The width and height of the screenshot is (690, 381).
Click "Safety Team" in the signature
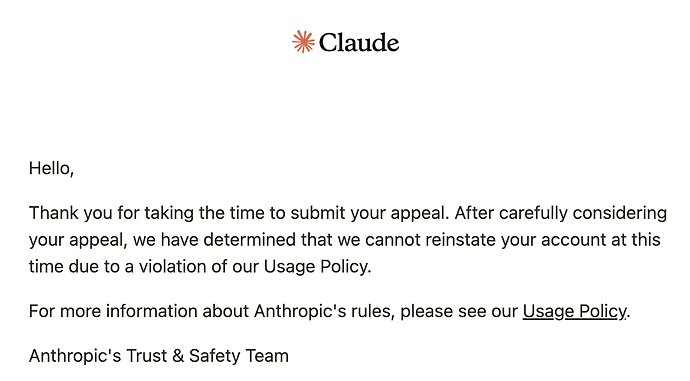pos(239,356)
